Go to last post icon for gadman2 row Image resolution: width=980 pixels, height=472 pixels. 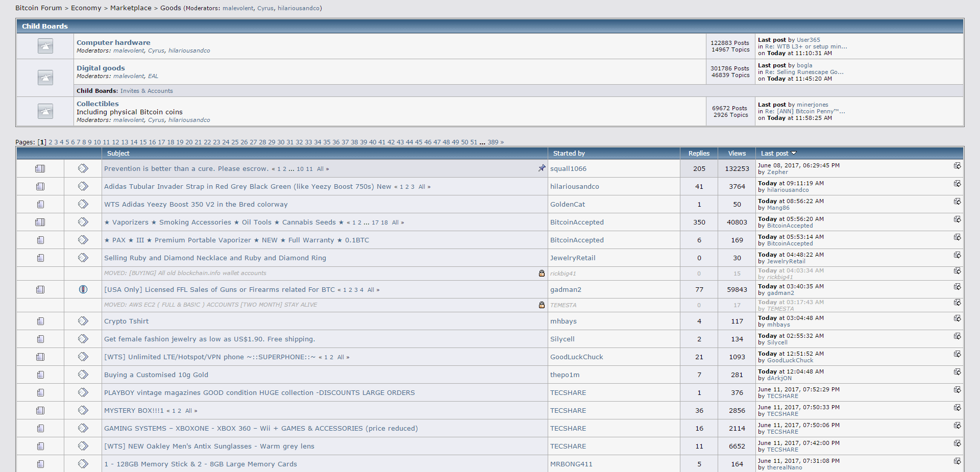(x=957, y=287)
